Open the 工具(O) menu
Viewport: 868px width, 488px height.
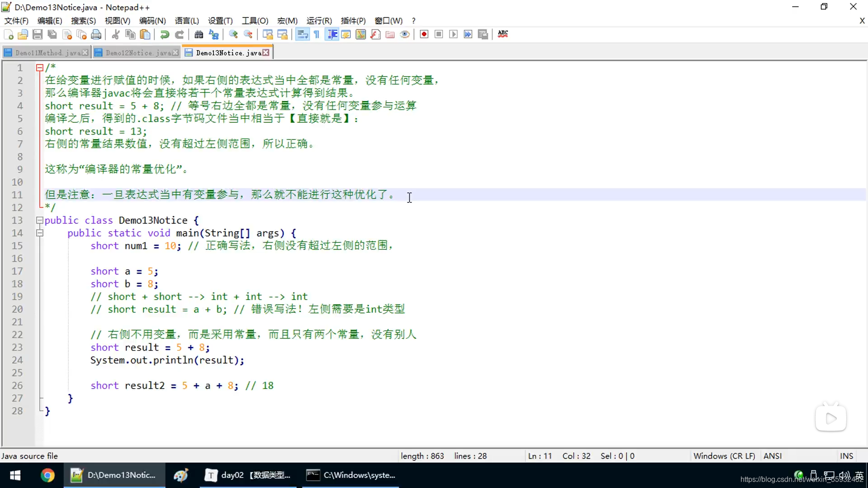tap(255, 21)
